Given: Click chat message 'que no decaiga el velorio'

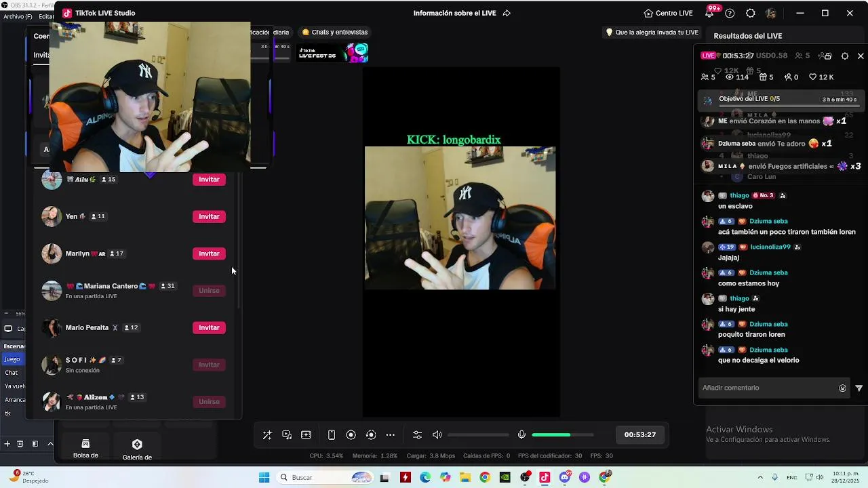Looking at the screenshot, I should [x=758, y=360].
